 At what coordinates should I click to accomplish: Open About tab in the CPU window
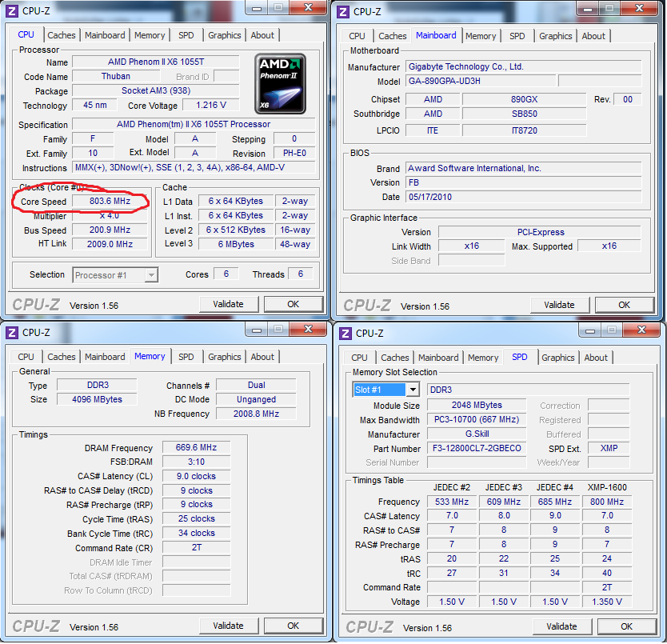262,35
